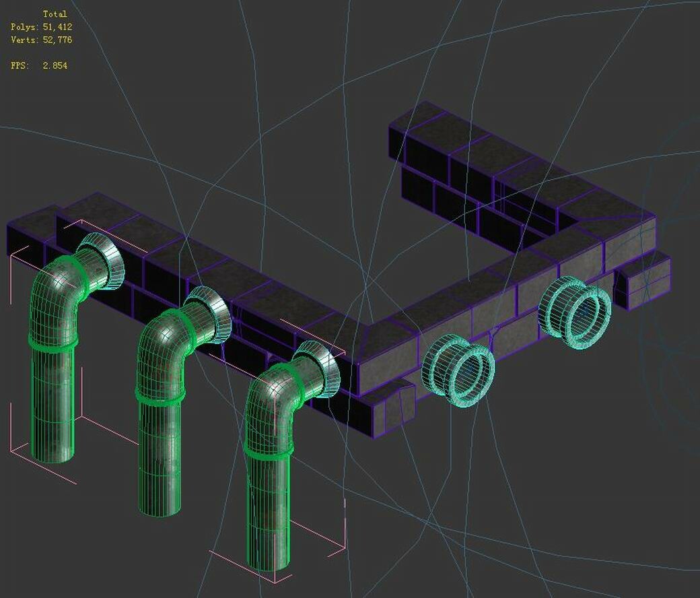Click the Polys: label
700x598 pixels.
[24, 27]
